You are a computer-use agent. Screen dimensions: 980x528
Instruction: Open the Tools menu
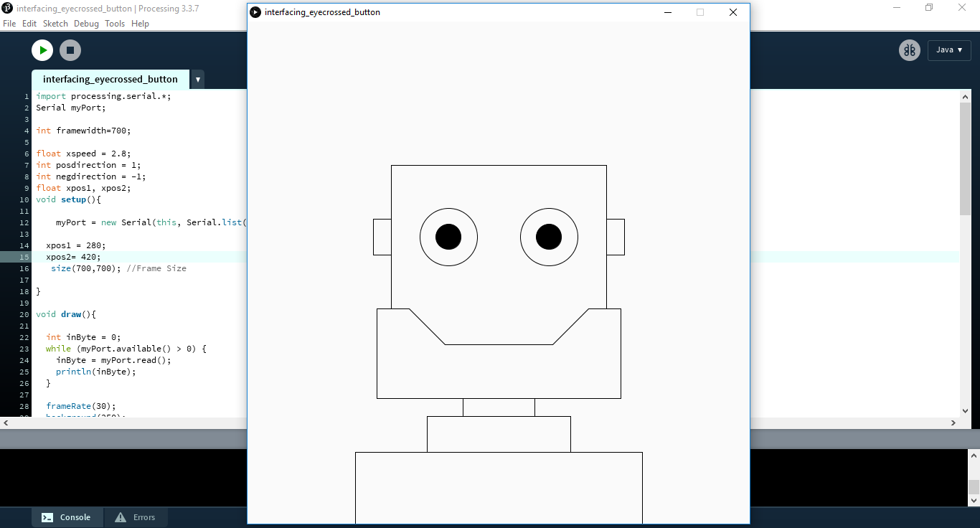pyautogui.click(x=115, y=24)
